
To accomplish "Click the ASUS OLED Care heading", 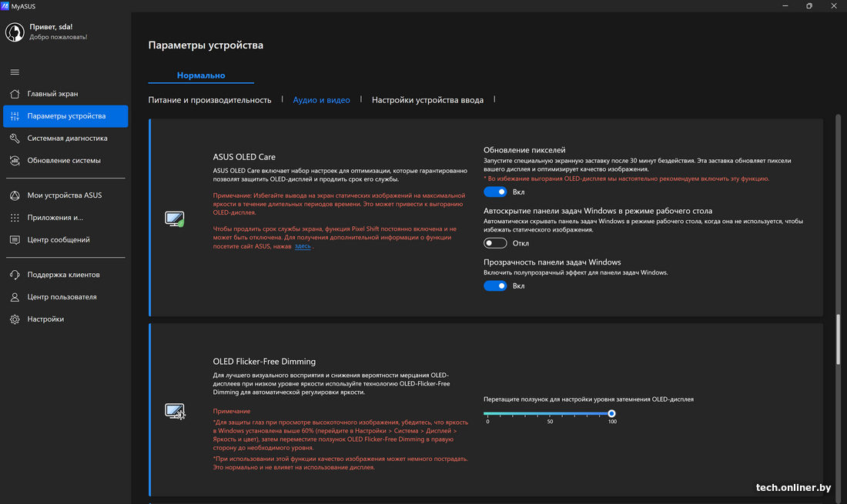I will 244,157.
